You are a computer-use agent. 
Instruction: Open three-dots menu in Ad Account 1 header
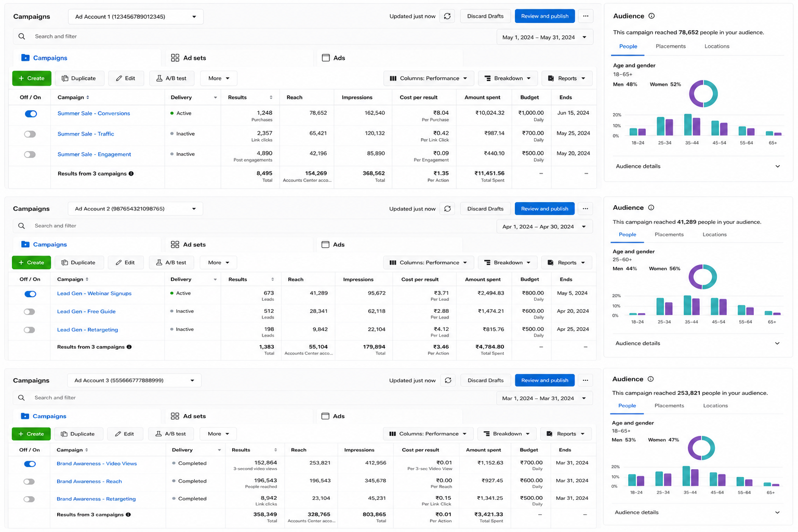click(586, 16)
